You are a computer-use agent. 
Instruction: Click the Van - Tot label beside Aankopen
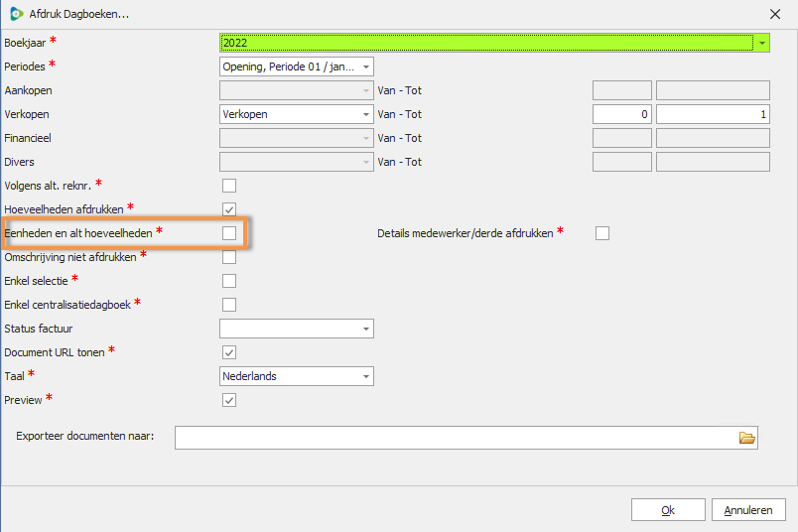click(400, 90)
